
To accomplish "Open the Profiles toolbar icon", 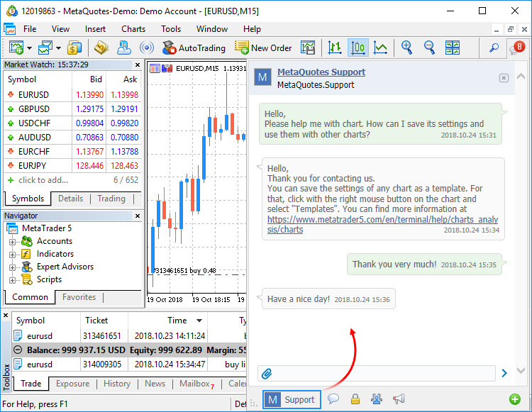I will click(45, 48).
